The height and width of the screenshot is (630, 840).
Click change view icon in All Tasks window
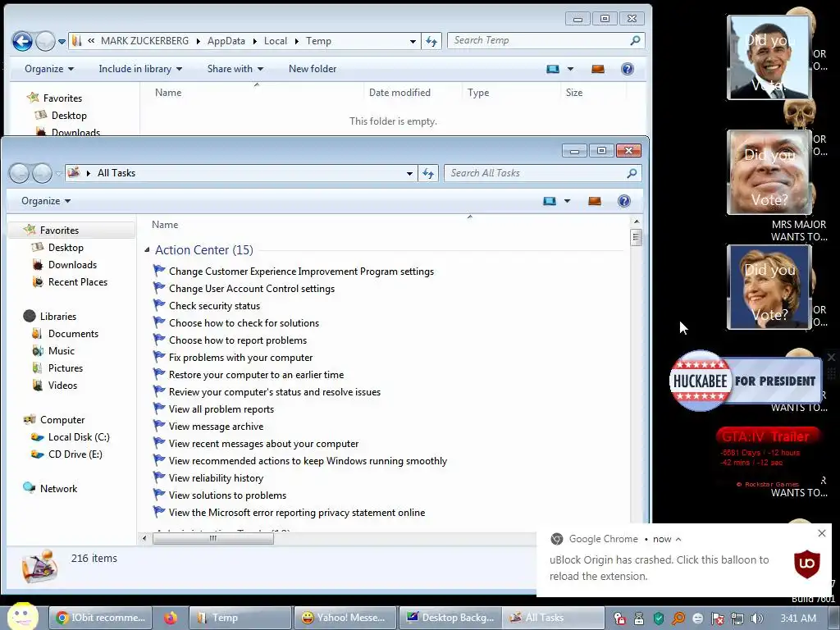[550, 201]
